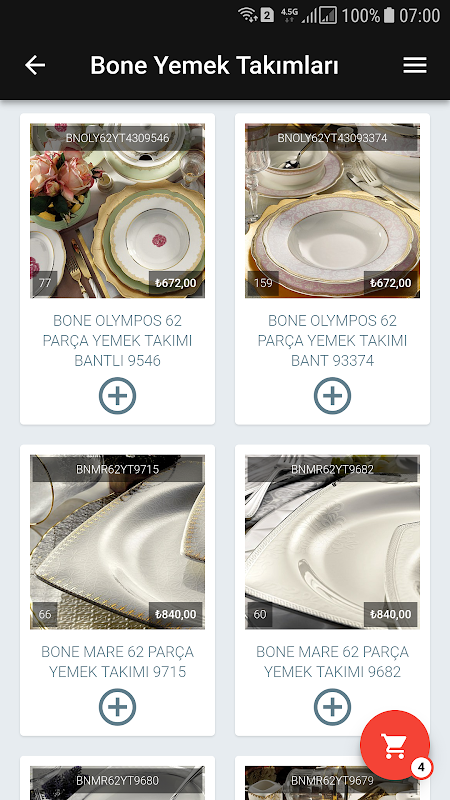450x800 pixels.
Task: Add BONE MARE 9715 with plus icon
Action: pyautogui.click(x=117, y=707)
